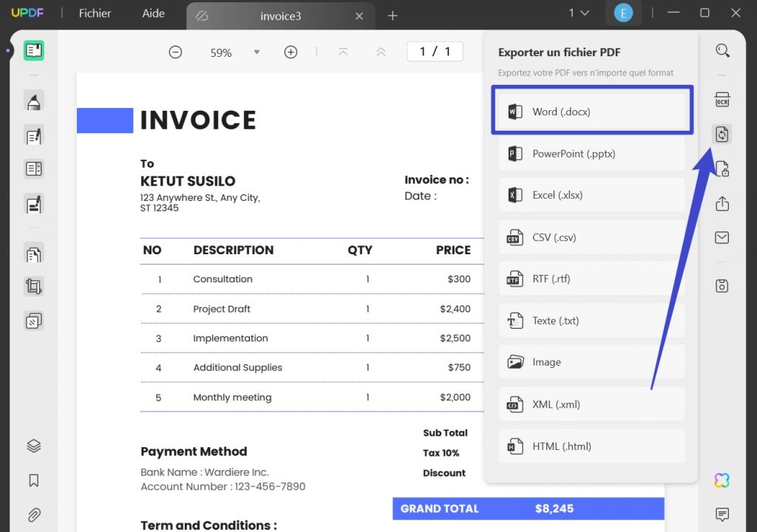Open the Aide menu
Image resolution: width=757 pixels, height=532 pixels.
[154, 13]
